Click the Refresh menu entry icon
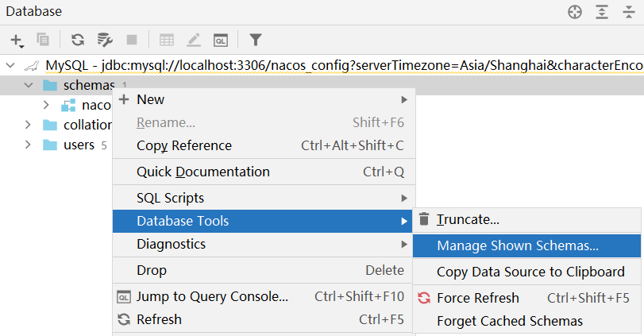 pyautogui.click(x=124, y=319)
